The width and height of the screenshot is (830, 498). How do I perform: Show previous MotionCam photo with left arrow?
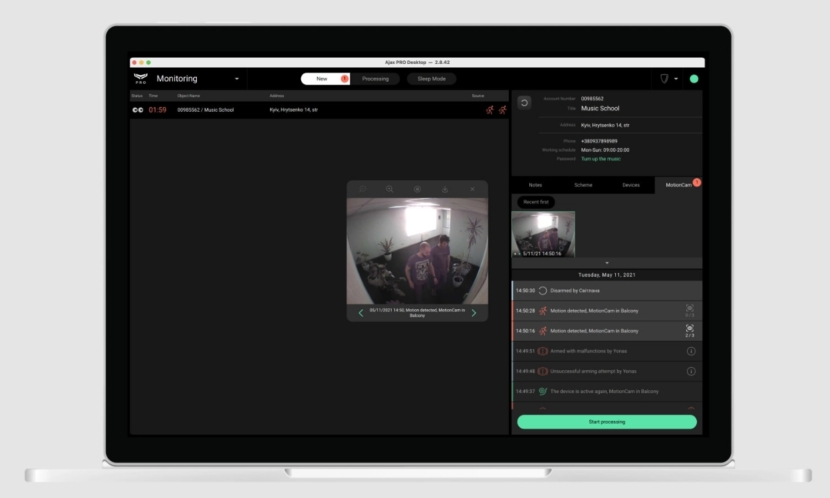(361, 313)
